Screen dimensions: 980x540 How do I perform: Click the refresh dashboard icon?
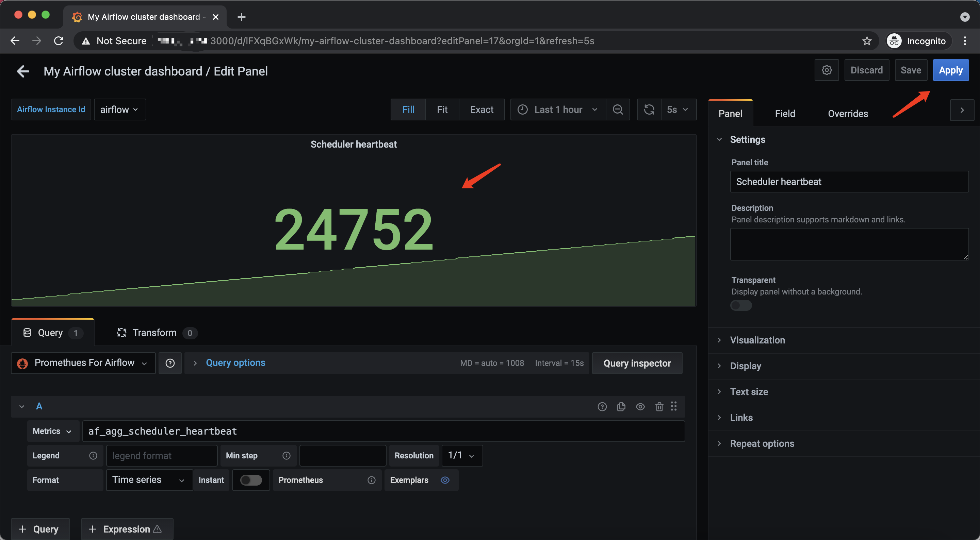[649, 109]
